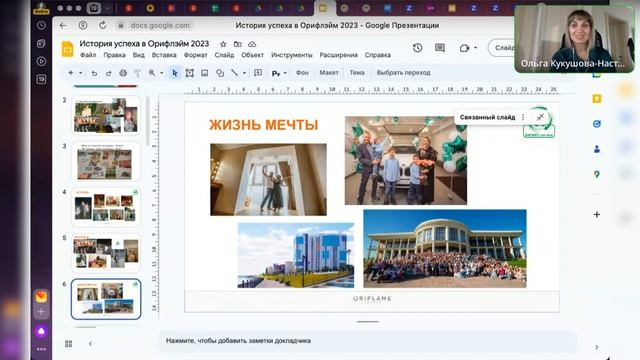Open the Справка menu
This screenshot has width=640, height=360.
[378, 55]
